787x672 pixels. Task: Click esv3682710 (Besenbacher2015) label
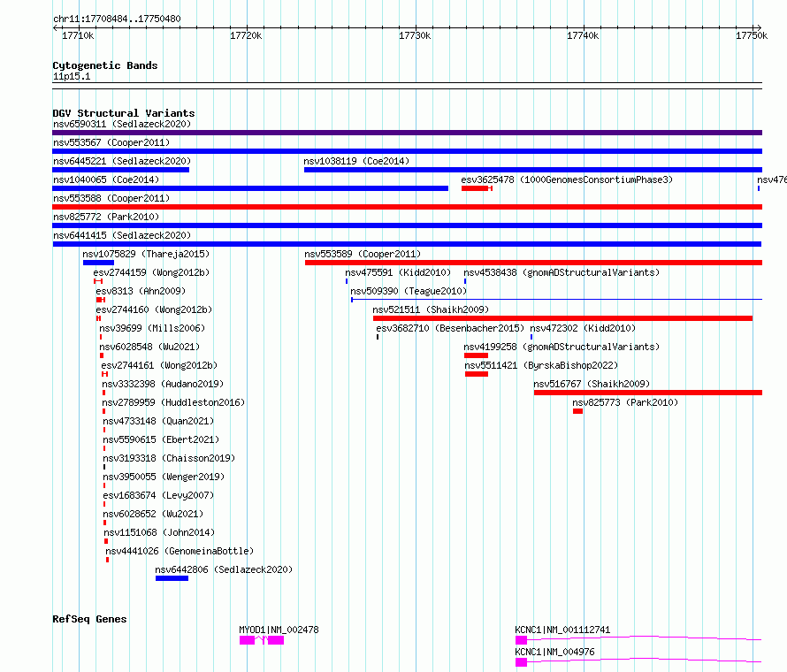click(450, 328)
